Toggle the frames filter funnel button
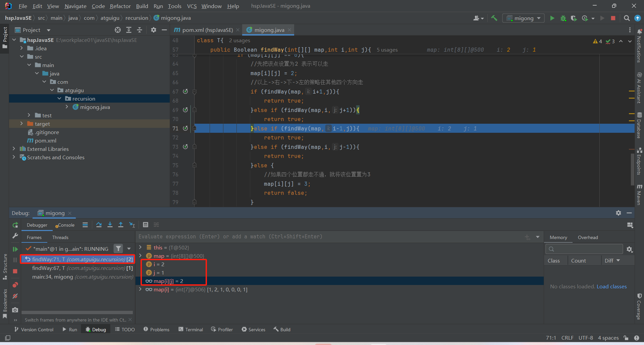Image resolution: width=644 pixels, height=345 pixels. [x=118, y=249]
